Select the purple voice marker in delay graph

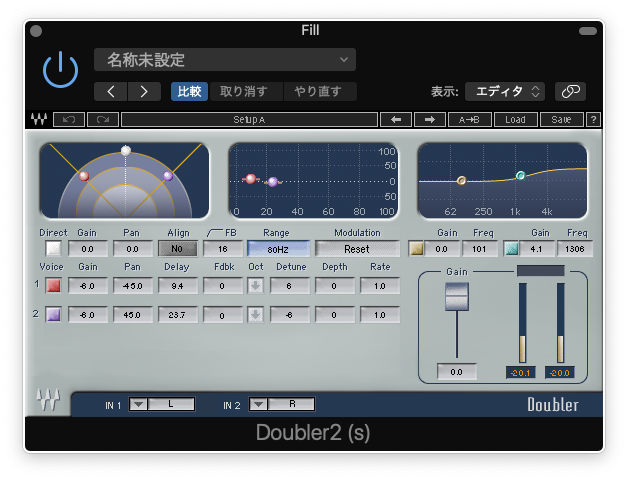(273, 182)
